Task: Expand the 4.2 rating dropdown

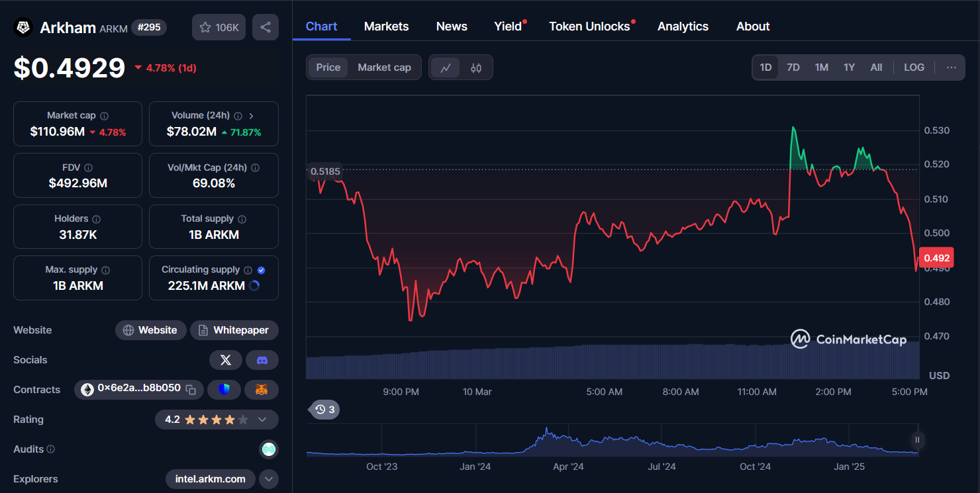Action: (262, 420)
